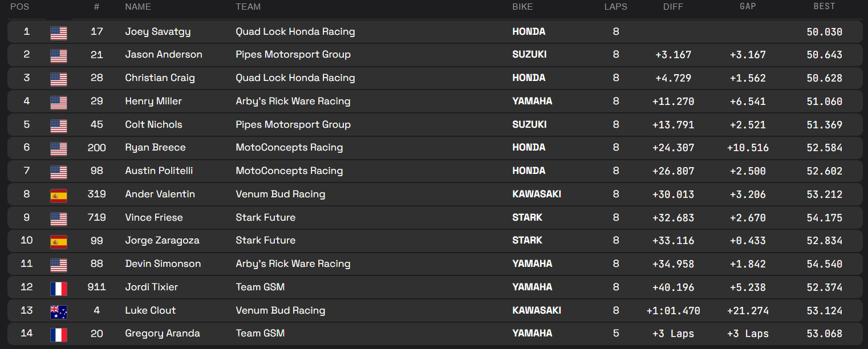Open rider Christian Craig's name
Screen dimensions: 868x349
point(160,78)
